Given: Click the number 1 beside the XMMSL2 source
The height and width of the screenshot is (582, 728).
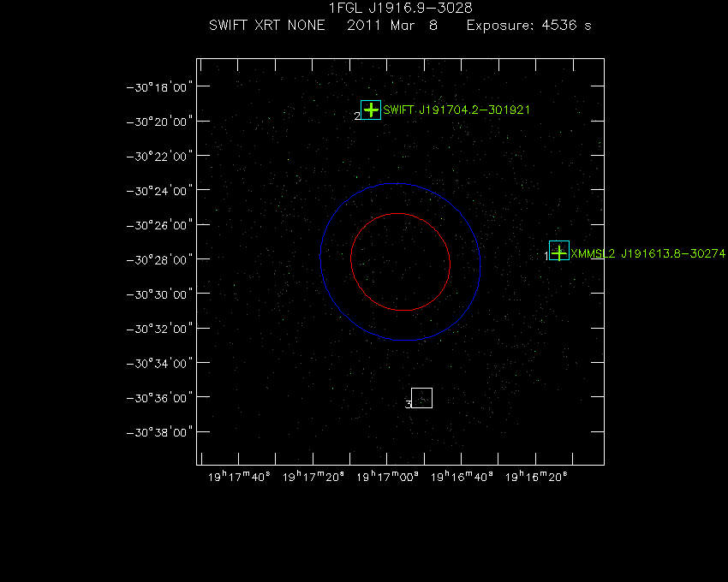Looking at the screenshot, I should pos(546,256).
